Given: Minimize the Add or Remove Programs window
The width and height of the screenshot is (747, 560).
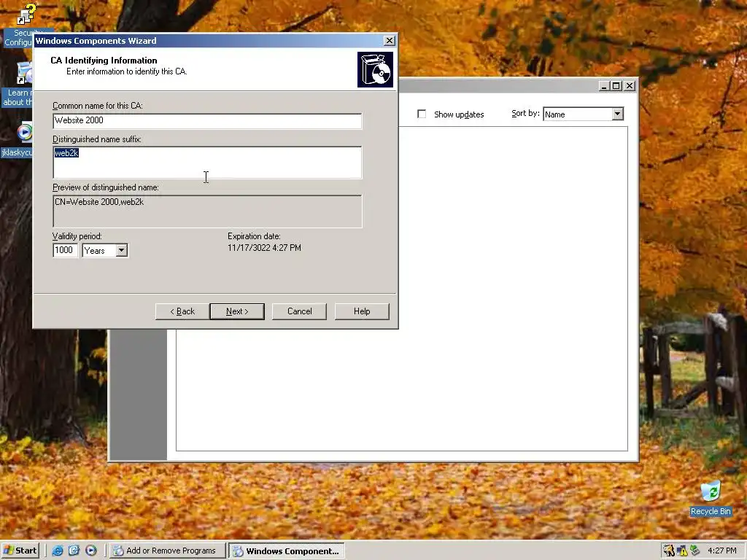Looking at the screenshot, I should (x=604, y=86).
